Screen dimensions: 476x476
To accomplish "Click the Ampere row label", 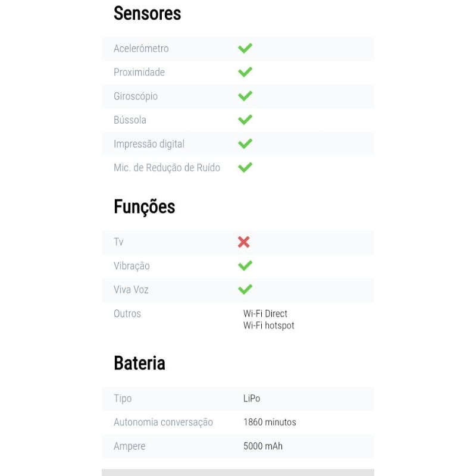I will click(129, 446).
